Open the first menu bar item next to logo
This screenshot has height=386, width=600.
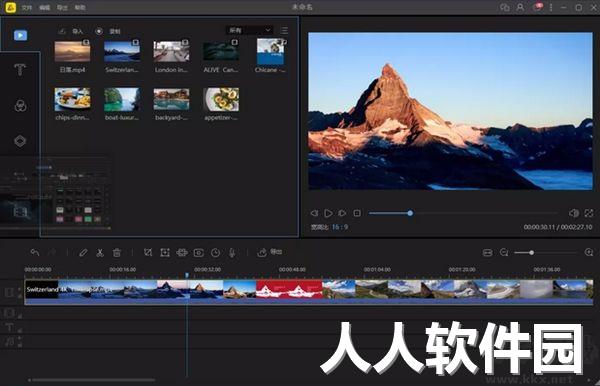[x=26, y=8]
